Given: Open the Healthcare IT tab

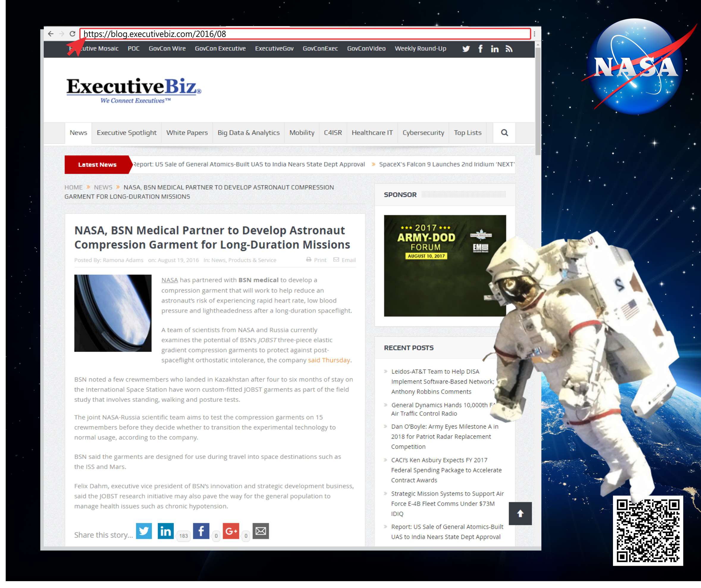Looking at the screenshot, I should click(372, 133).
